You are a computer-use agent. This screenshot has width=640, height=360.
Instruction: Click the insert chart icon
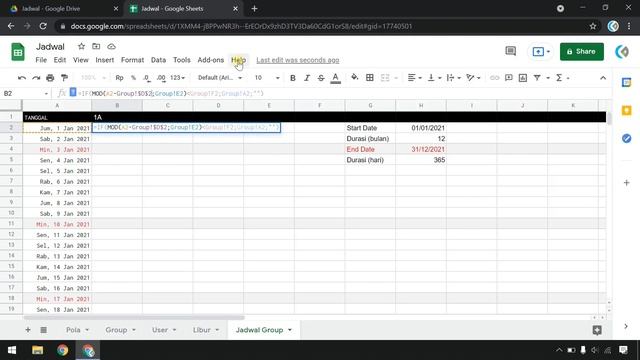(x=523, y=78)
